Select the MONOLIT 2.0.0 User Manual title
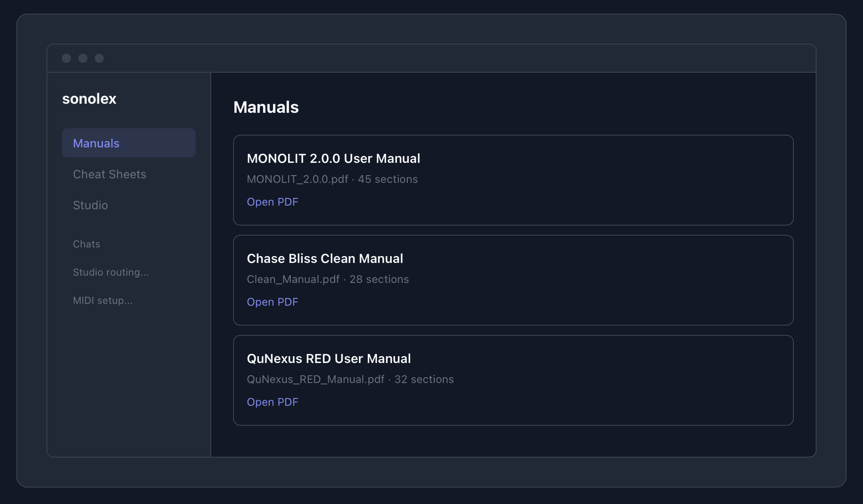Viewport: 863px width, 504px height. click(333, 158)
